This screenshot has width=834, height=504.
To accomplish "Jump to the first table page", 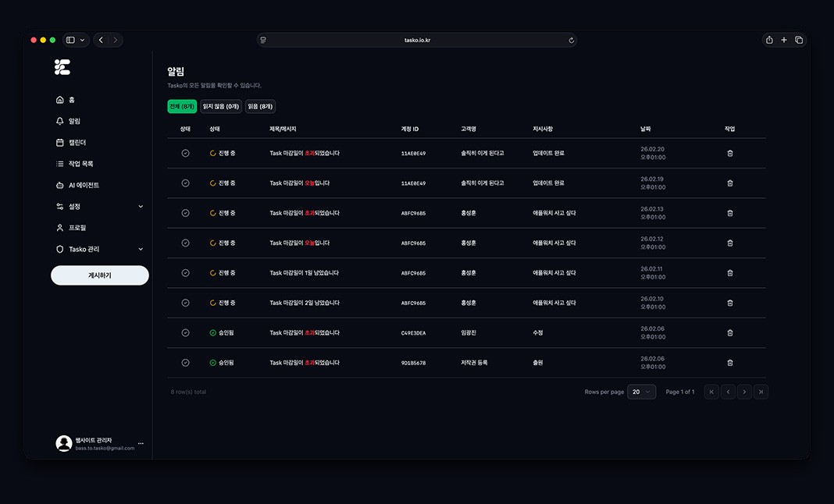I will [x=711, y=392].
